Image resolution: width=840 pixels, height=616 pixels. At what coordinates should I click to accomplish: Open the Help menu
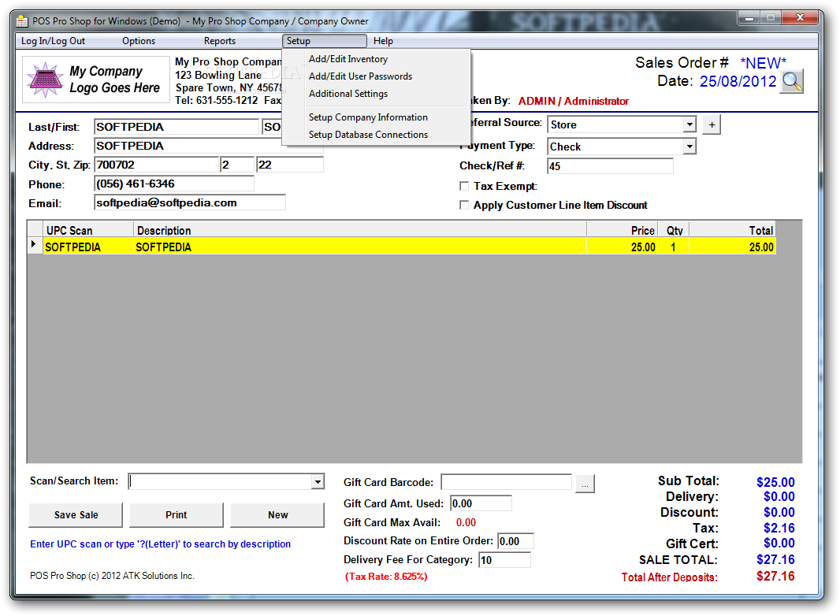tap(383, 41)
